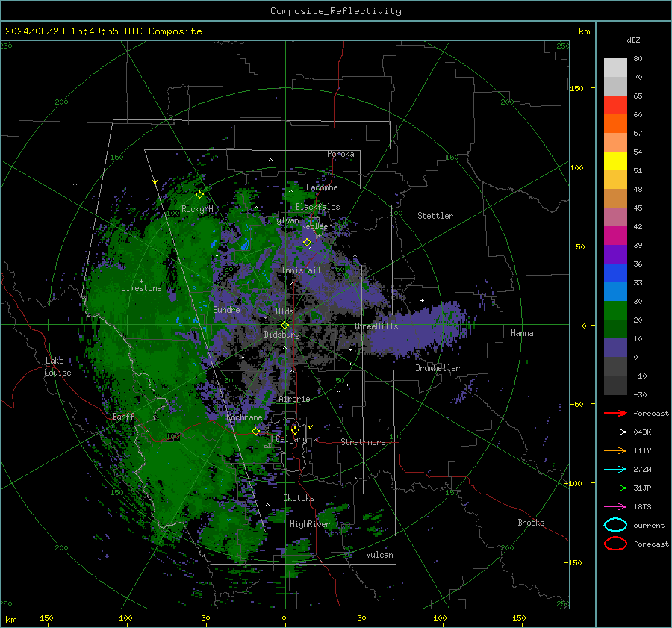Click the Strathmore city label

click(363, 442)
